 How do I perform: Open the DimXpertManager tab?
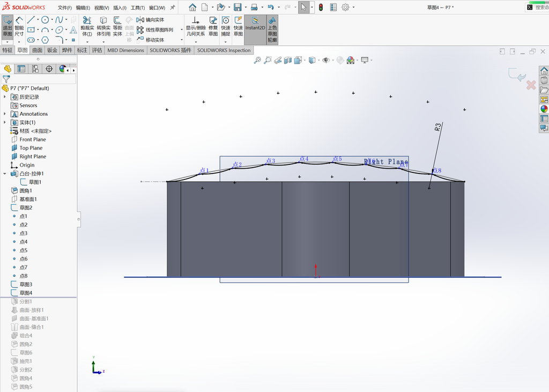click(x=49, y=69)
